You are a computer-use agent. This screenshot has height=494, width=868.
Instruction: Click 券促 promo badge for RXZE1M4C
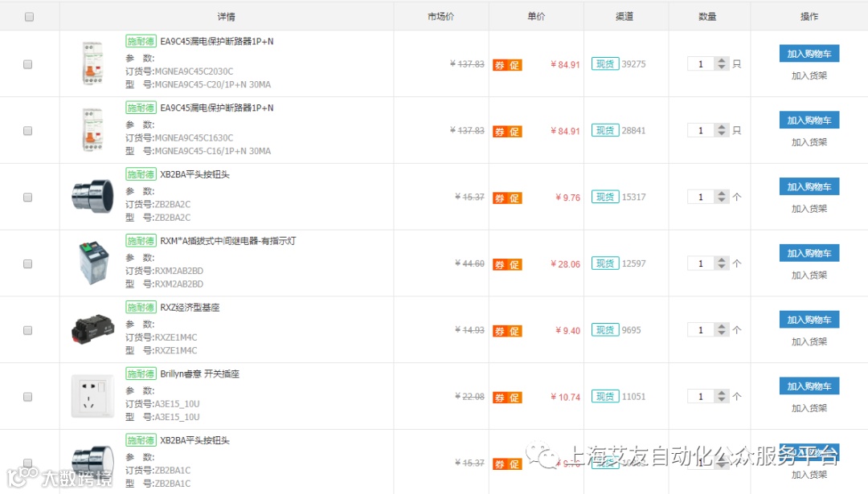(x=507, y=331)
